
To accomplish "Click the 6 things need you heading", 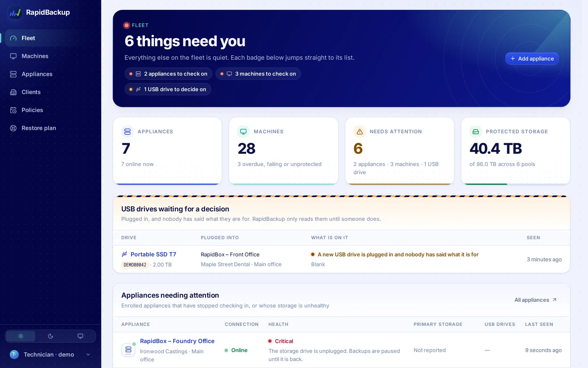I will coord(185,41).
